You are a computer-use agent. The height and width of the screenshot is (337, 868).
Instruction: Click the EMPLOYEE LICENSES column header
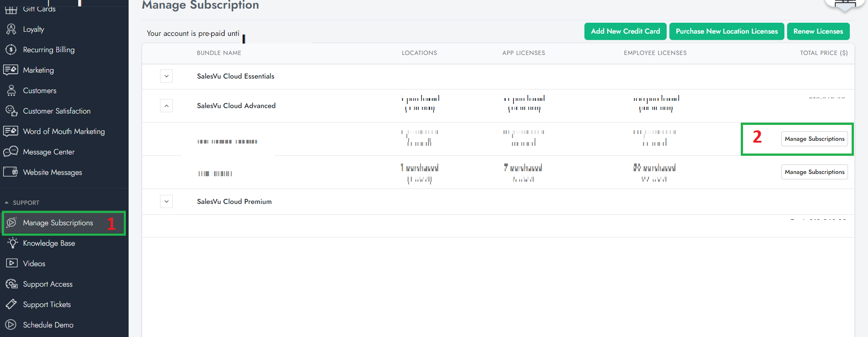click(655, 53)
